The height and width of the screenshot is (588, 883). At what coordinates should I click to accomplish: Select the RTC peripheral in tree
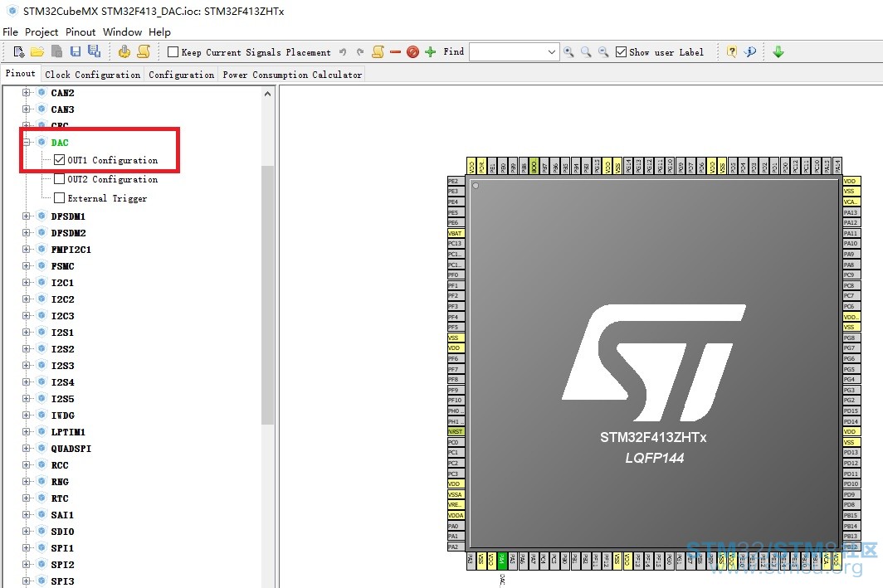60,498
